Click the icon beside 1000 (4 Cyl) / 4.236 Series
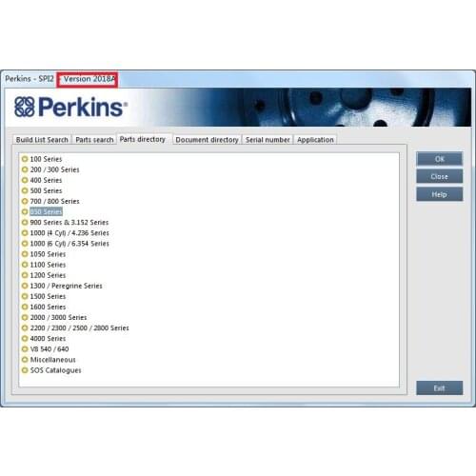The width and height of the screenshot is (476, 476). [25, 233]
